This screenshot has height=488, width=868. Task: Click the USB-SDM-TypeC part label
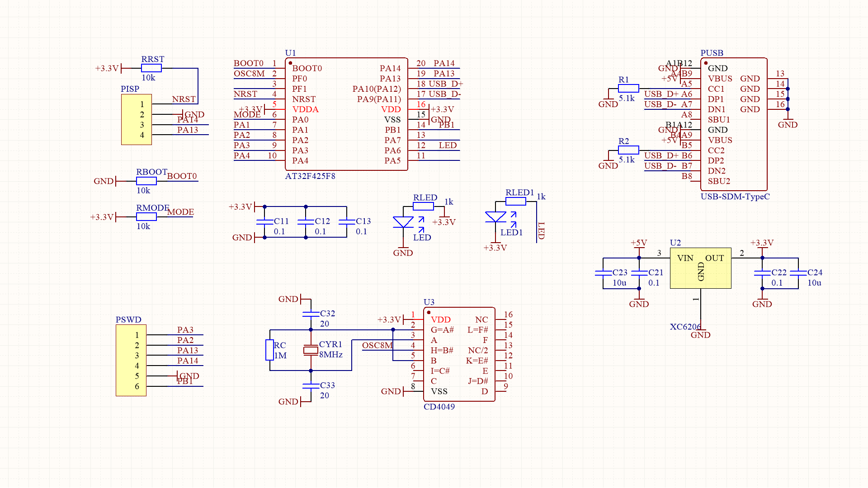[735, 197]
